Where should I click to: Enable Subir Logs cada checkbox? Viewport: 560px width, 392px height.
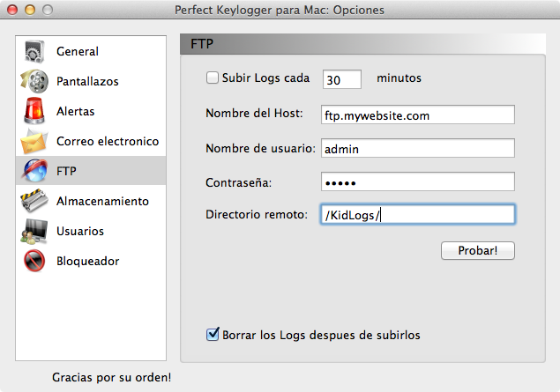click(213, 78)
